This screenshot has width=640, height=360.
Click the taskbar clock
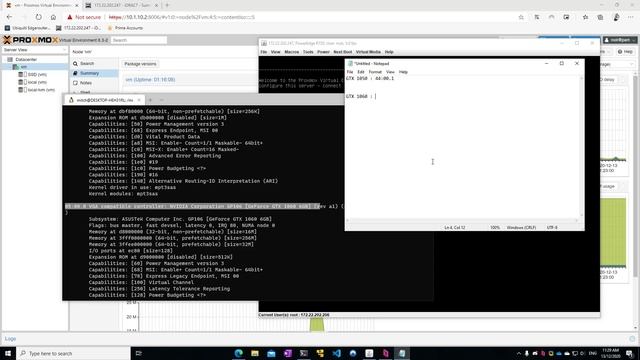610,353
